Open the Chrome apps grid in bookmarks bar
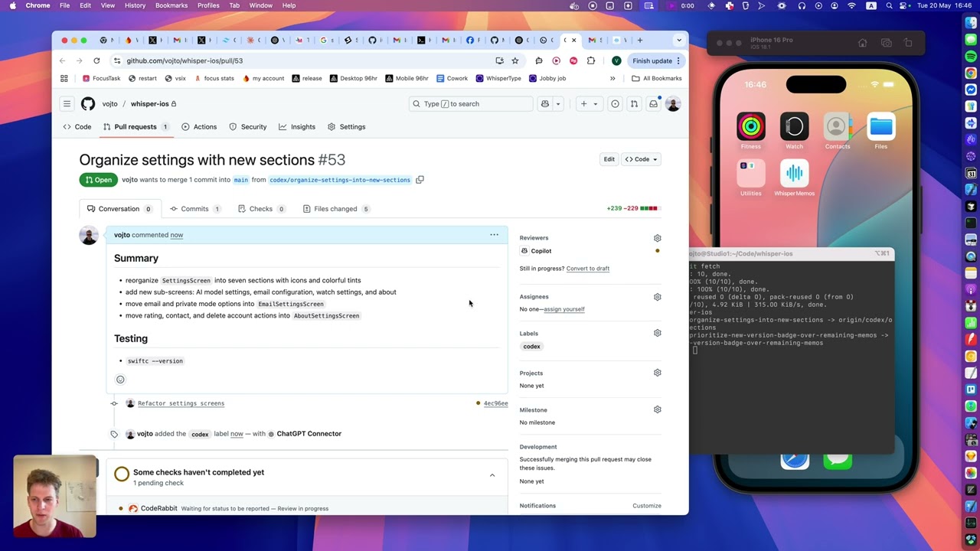The width and height of the screenshot is (980, 551). point(64,79)
